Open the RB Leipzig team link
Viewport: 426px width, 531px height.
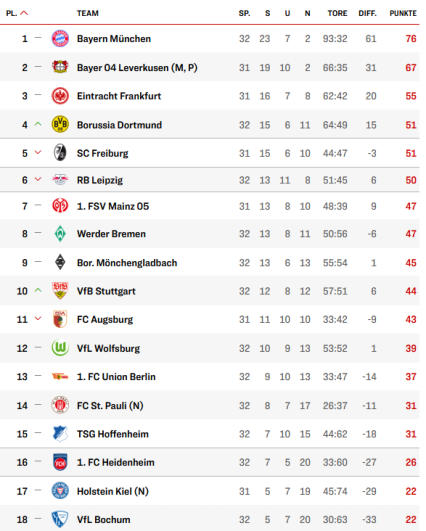(100, 180)
